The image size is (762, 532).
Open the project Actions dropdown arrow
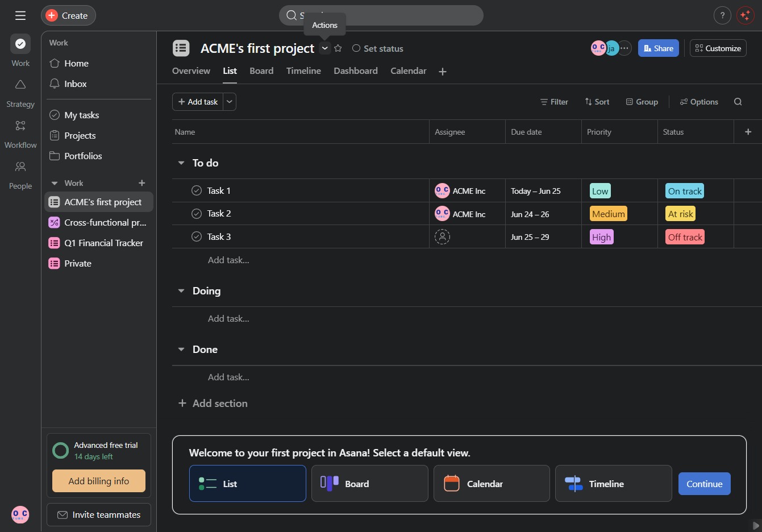click(x=324, y=48)
